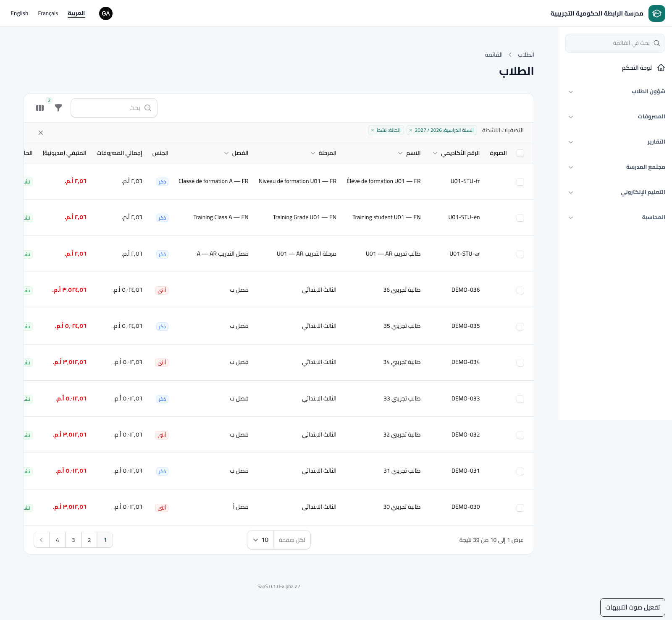Screen dimensions: 672x620
Task: Click the school graduation cap logo
Action: [656, 13]
